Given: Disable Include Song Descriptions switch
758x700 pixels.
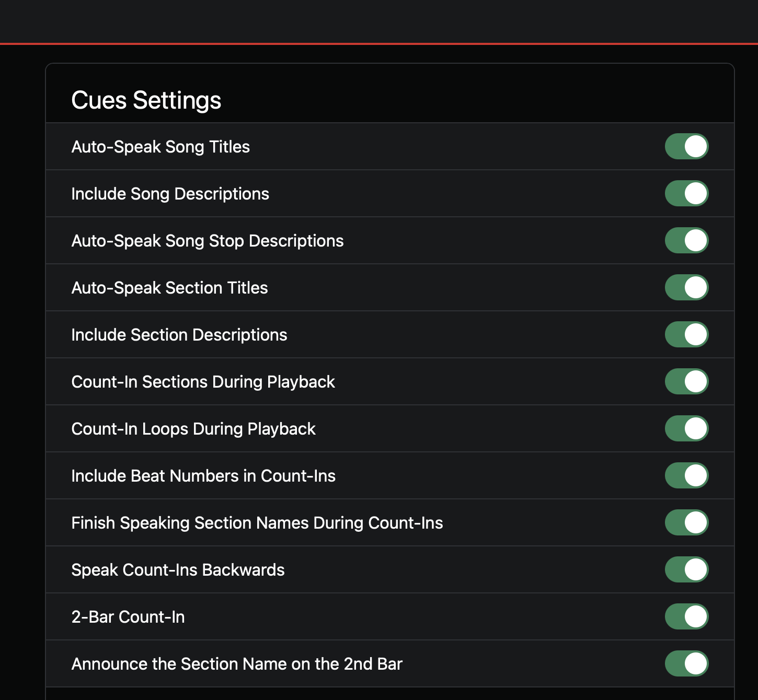Looking at the screenshot, I should click(x=686, y=193).
